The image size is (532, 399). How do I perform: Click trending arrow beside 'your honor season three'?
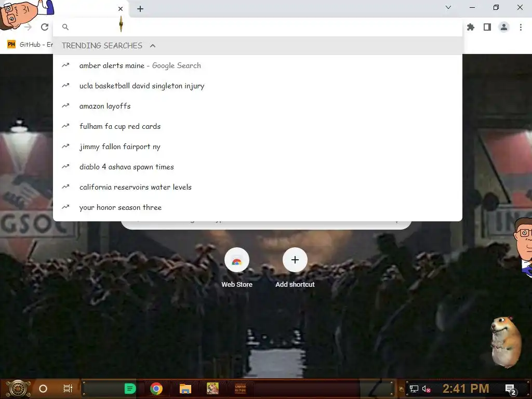pyautogui.click(x=65, y=207)
